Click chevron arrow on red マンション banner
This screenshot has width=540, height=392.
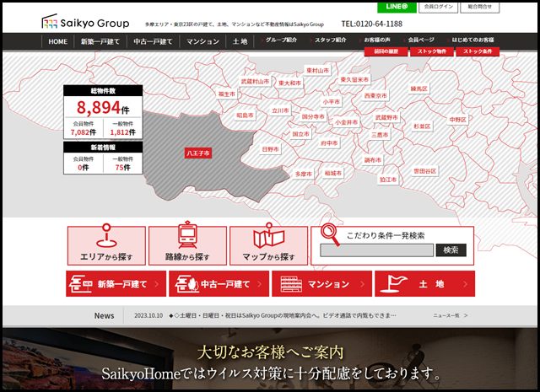362,284
